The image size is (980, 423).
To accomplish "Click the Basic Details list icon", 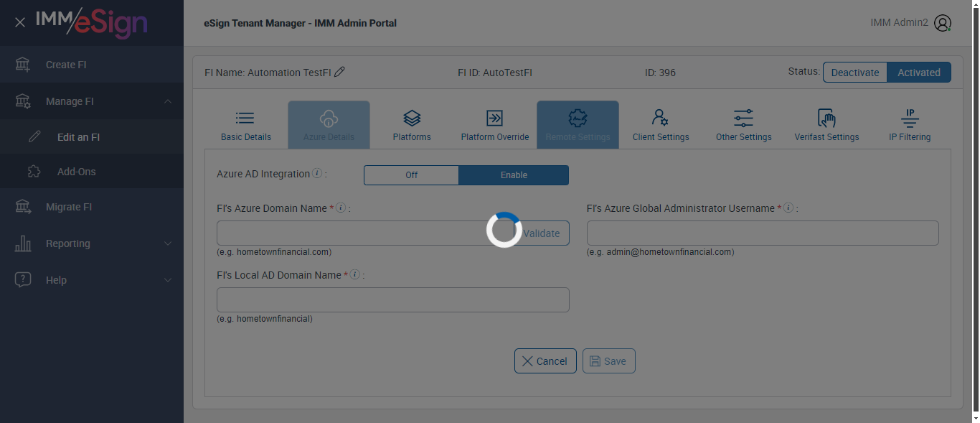I will pyautogui.click(x=245, y=118).
